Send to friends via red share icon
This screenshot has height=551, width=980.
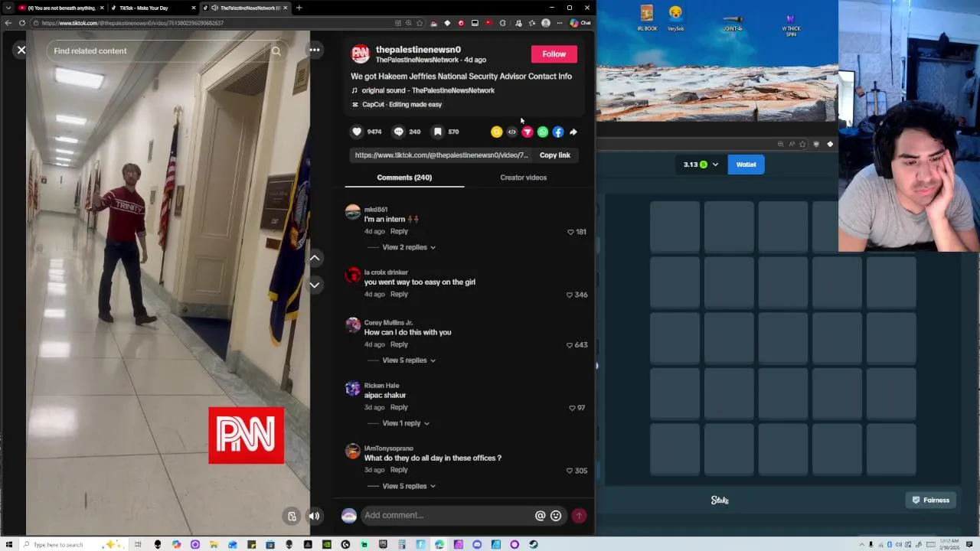click(x=527, y=132)
